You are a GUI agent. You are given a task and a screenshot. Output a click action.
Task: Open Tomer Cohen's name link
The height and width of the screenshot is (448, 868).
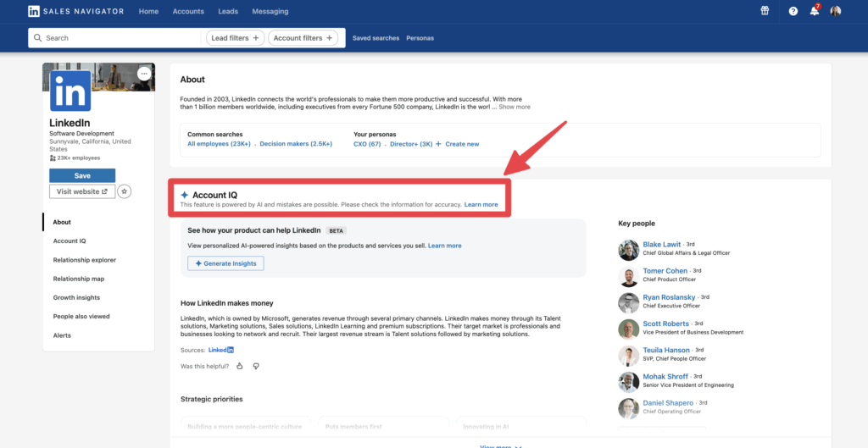665,271
